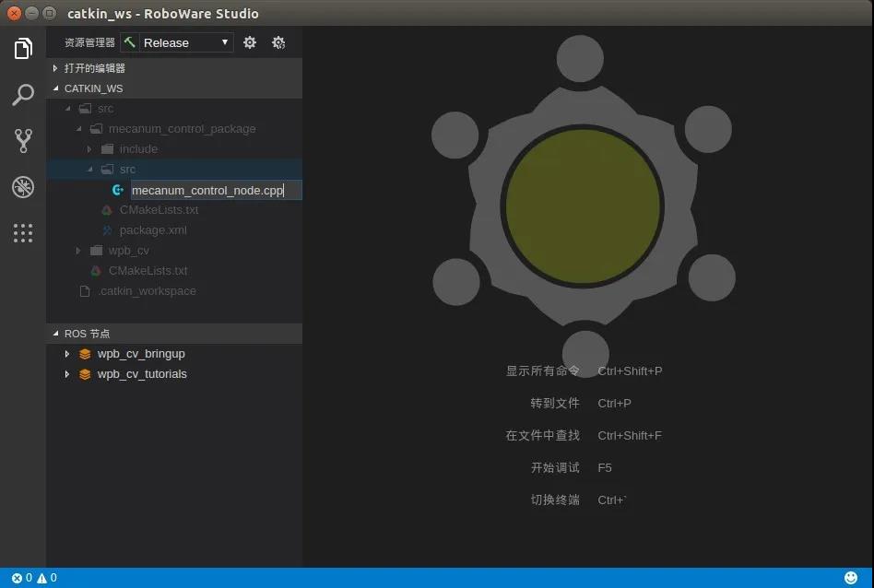Click the warnings count icon in status bar
The image size is (874, 588).
pos(41,578)
